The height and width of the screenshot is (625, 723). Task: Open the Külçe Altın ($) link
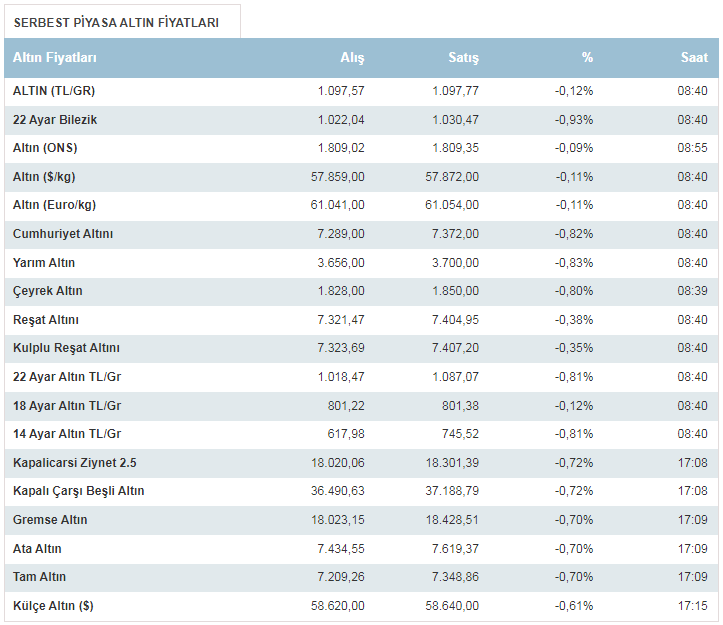click(x=53, y=606)
